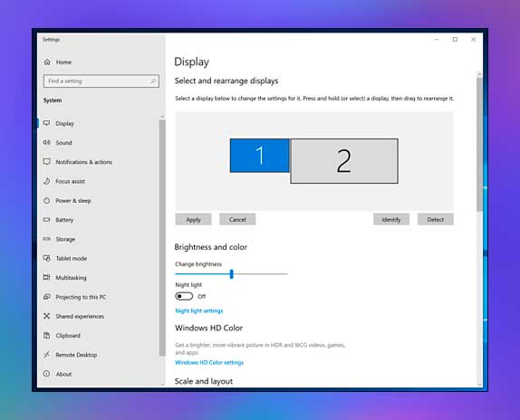Click the Remote Desktop icon

pos(47,355)
